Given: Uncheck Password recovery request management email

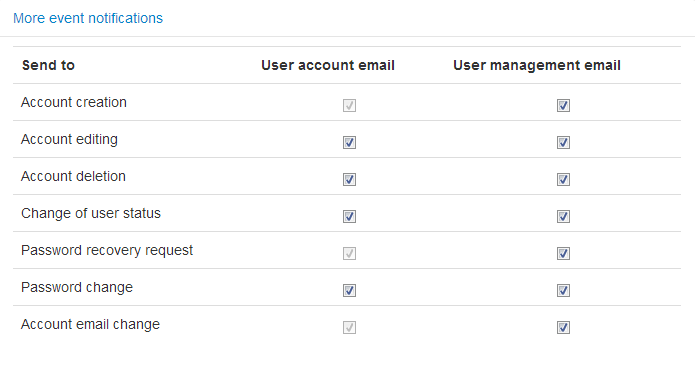Looking at the screenshot, I should point(563,253).
